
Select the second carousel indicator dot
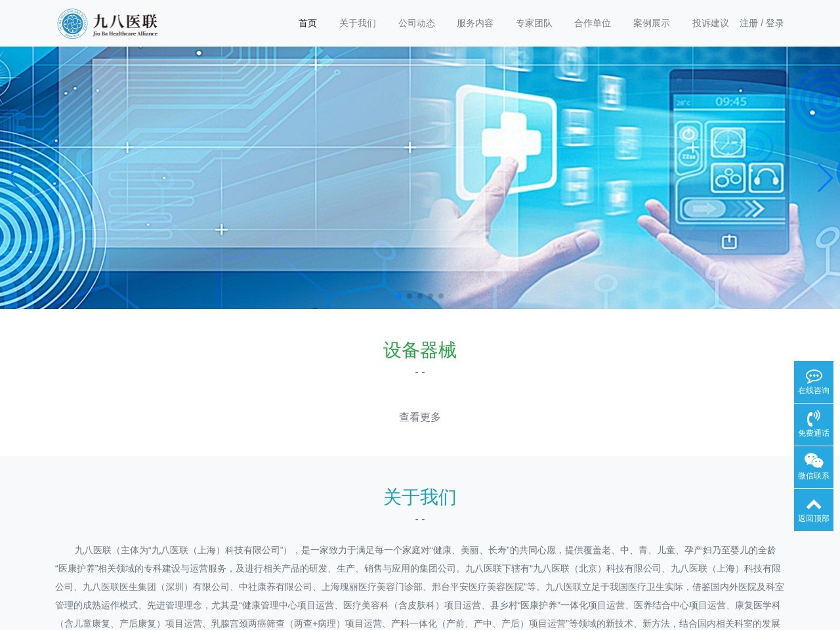[409, 296]
